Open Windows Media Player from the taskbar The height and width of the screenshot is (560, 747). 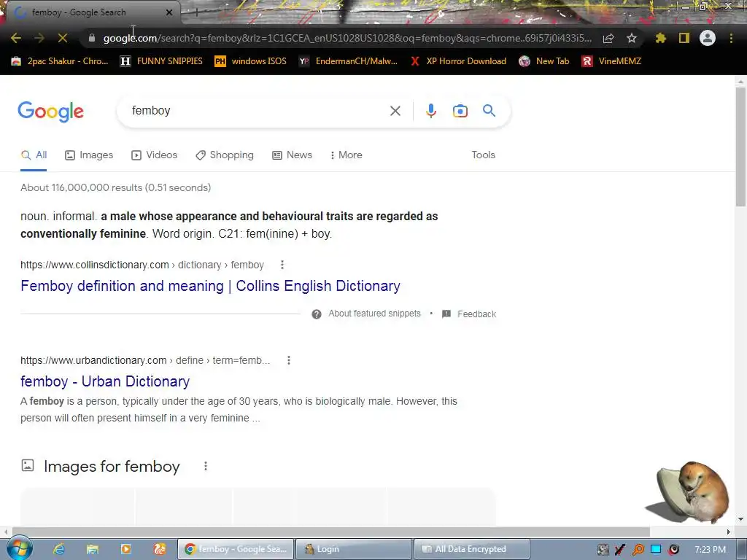[126, 549]
